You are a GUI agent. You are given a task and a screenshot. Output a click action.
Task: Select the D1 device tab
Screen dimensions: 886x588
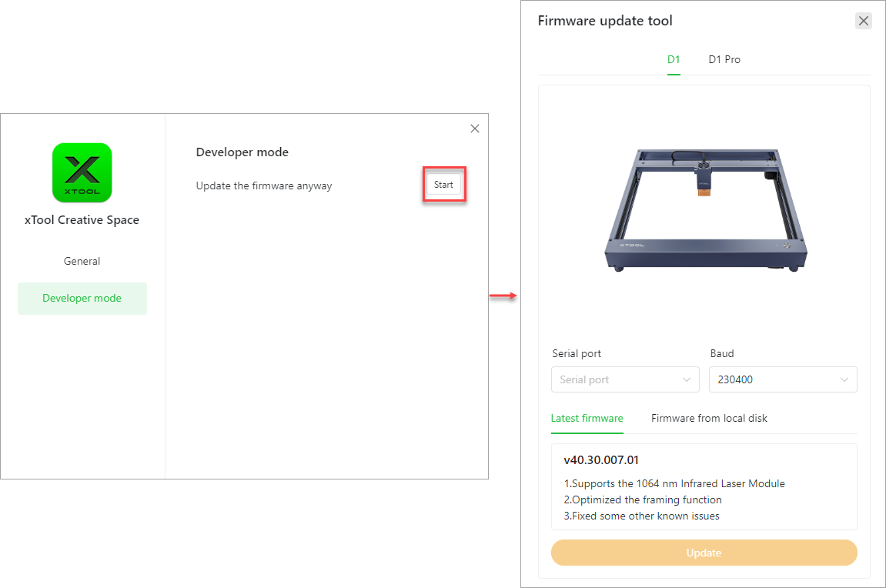click(674, 59)
